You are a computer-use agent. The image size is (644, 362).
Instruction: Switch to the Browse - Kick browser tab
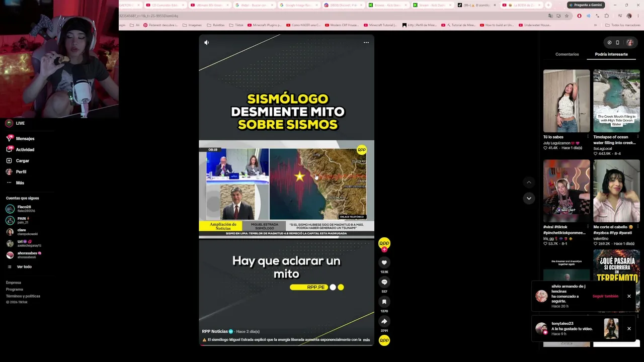[387, 5]
